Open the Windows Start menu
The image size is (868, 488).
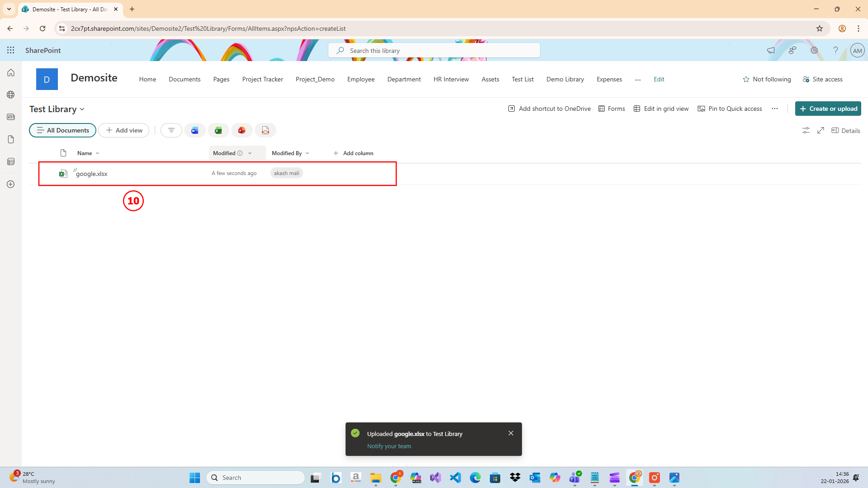[194, 478]
